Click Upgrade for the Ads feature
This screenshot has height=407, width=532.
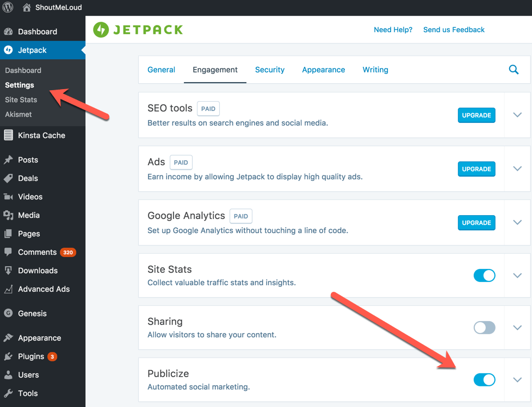tap(477, 169)
